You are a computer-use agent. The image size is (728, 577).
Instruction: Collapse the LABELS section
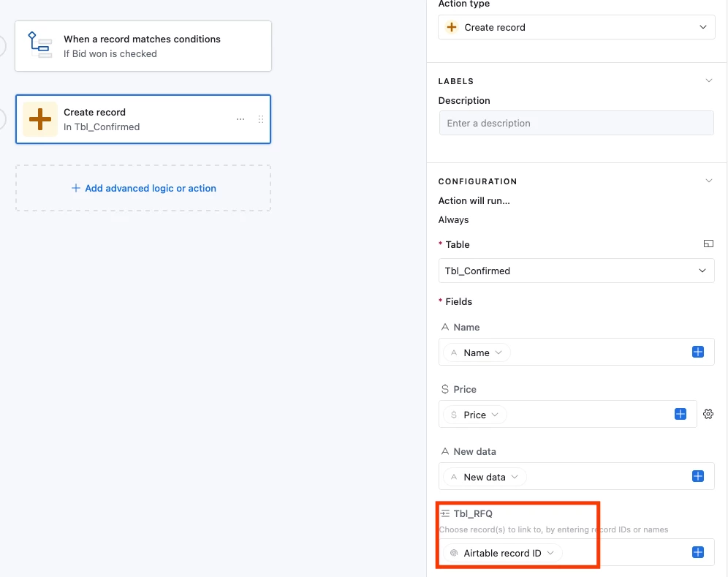point(708,81)
